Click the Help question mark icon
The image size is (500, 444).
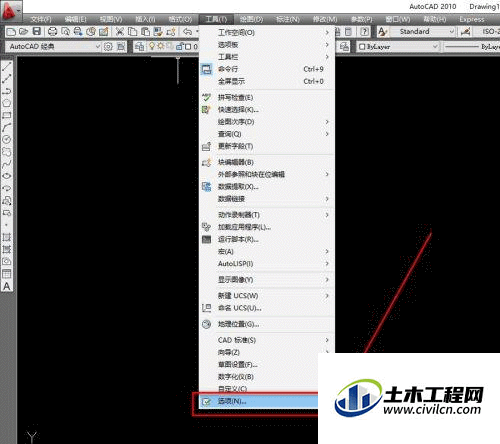(x=365, y=32)
